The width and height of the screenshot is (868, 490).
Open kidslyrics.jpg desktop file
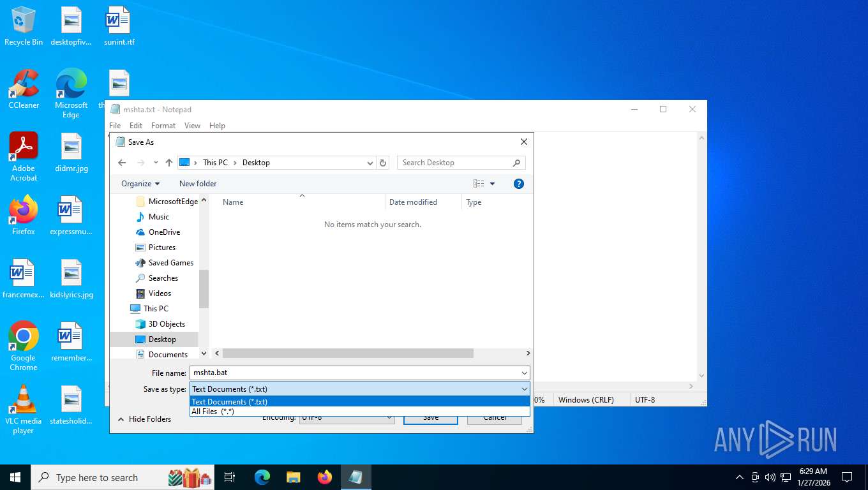pyautogui.click(x=71, y=279)
